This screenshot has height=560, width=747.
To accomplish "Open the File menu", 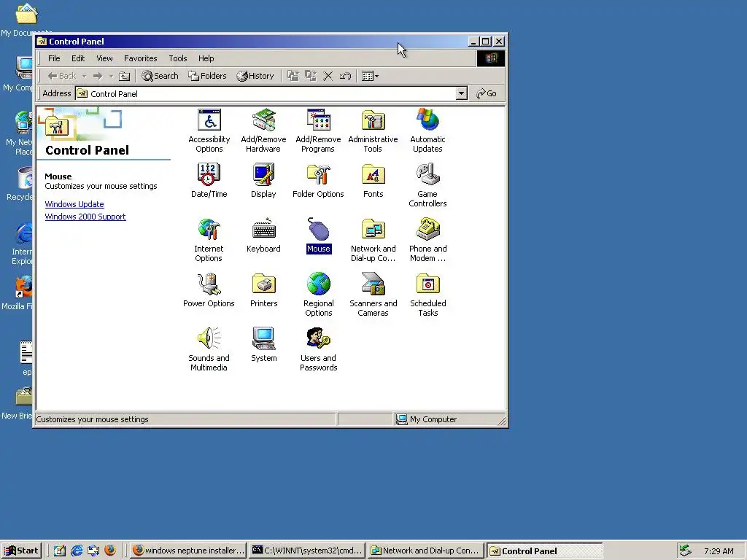I will [54, 58].
